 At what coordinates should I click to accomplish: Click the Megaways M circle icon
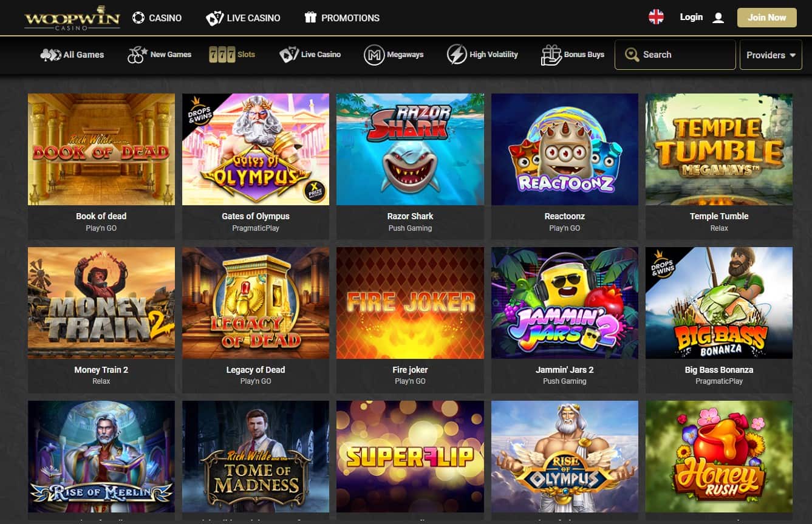374,55
